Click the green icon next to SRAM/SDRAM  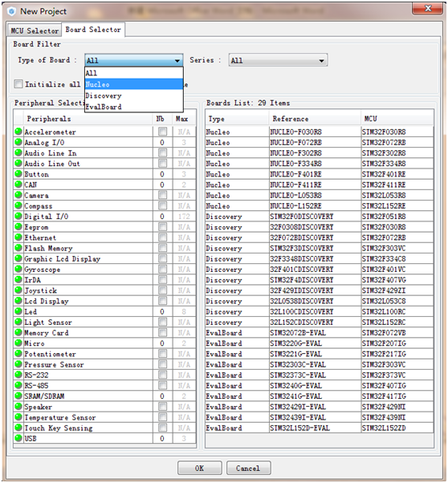click(x=18, y=396)
